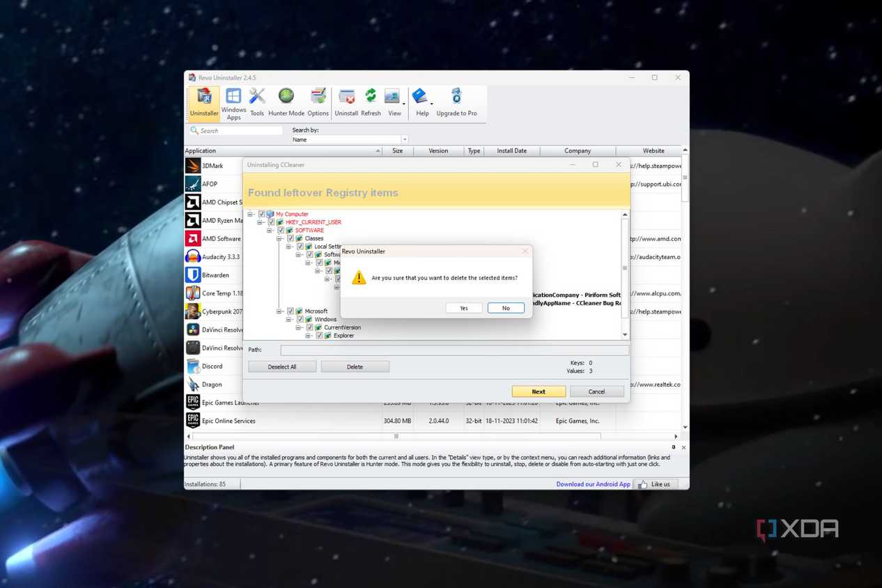Collapse the CurrentVersion tree node
Screen dimensions: 882x588
click(299, 327)
